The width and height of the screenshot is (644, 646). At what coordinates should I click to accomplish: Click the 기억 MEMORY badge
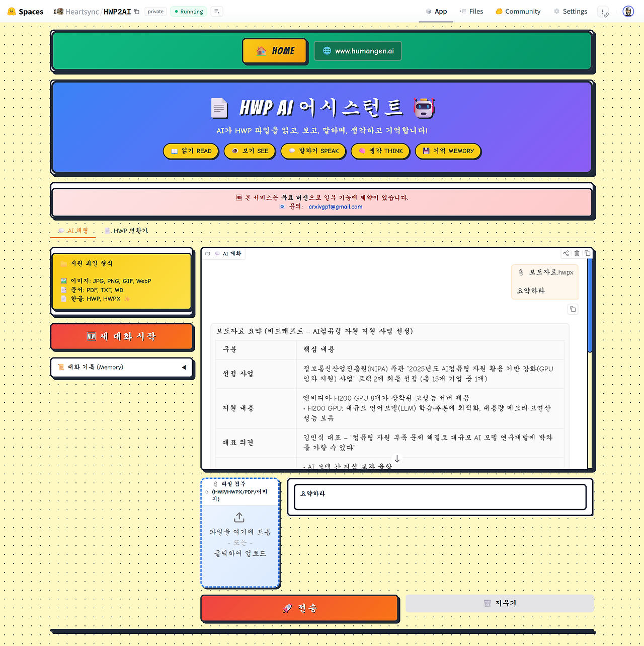point(448,151)
